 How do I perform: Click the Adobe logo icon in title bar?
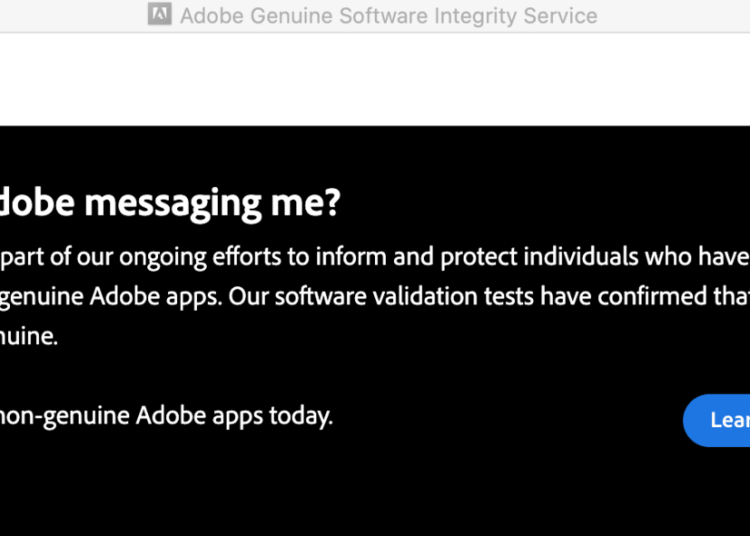pyautogui.click(x=159, y=15)
